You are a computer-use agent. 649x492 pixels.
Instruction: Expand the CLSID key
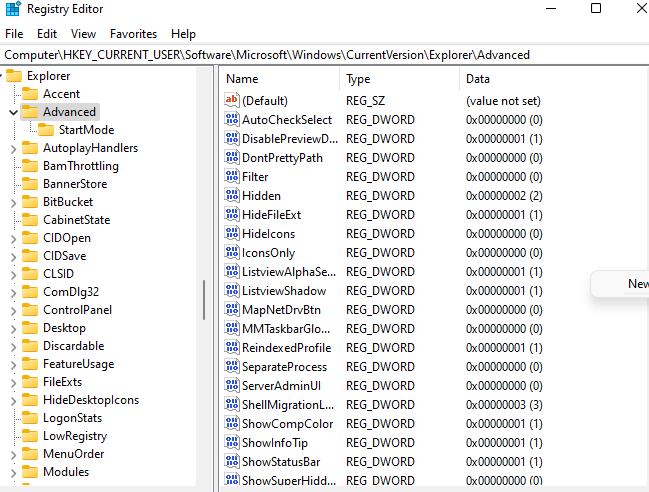point(13,274)
